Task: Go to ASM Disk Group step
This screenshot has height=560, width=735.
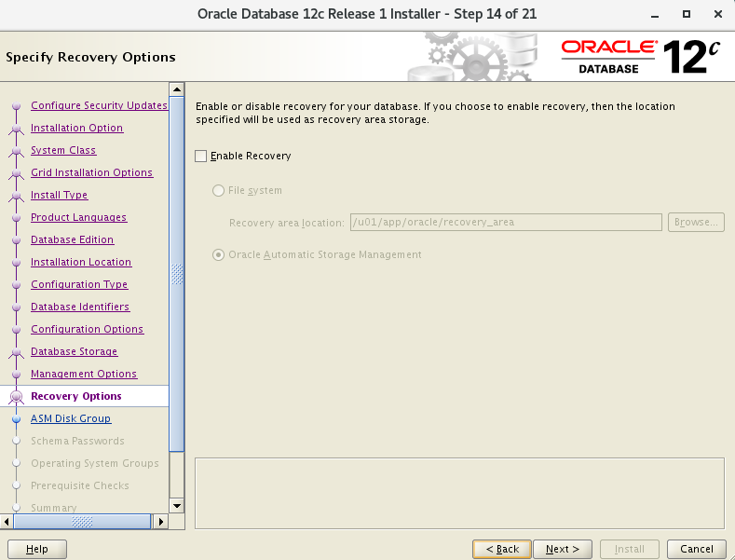Action: coord(71,419)
